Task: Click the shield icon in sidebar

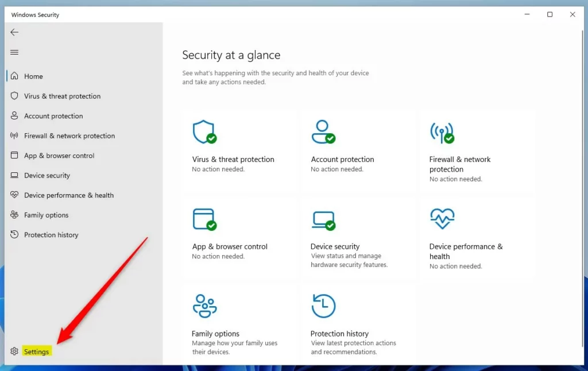Action: coord(14,96)
